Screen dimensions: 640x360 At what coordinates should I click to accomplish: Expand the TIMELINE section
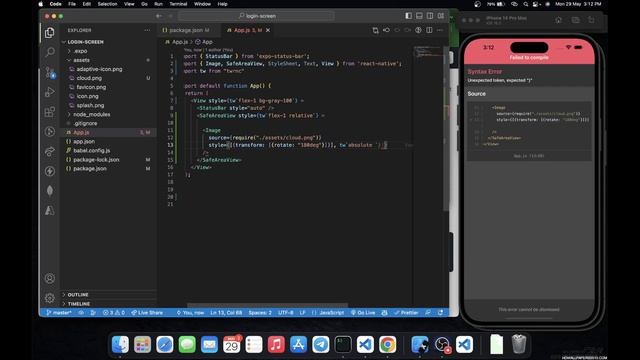click(x=108, y=304)
